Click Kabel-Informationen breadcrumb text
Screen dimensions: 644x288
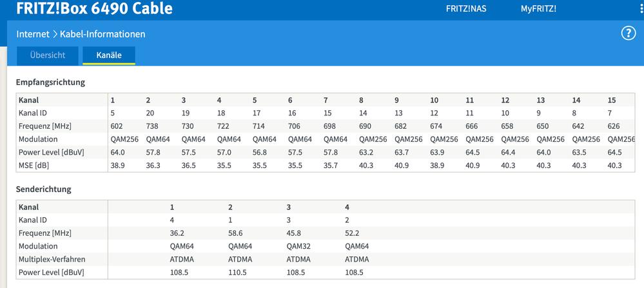[102, 34]
